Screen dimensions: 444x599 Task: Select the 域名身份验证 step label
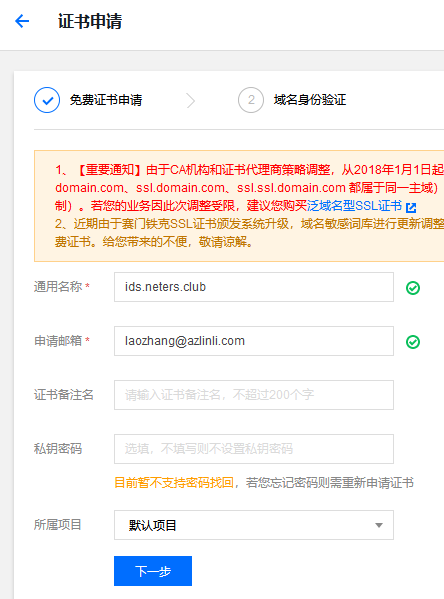coord(310,100)
